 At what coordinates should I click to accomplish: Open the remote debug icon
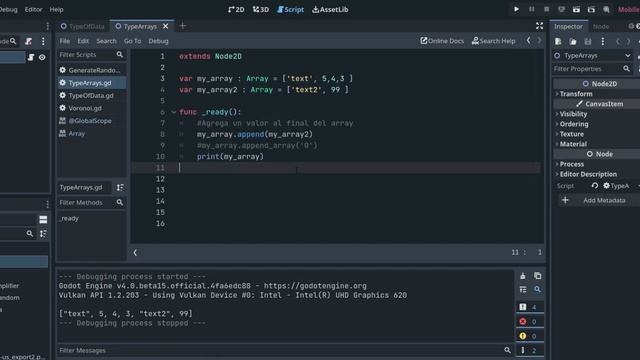pos(562,9)
